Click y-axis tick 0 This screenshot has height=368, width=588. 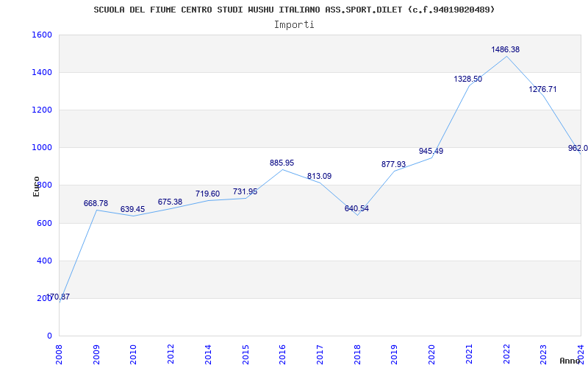49,336
